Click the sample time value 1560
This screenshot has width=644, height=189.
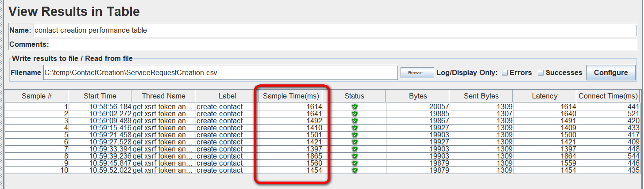[314, 163]
